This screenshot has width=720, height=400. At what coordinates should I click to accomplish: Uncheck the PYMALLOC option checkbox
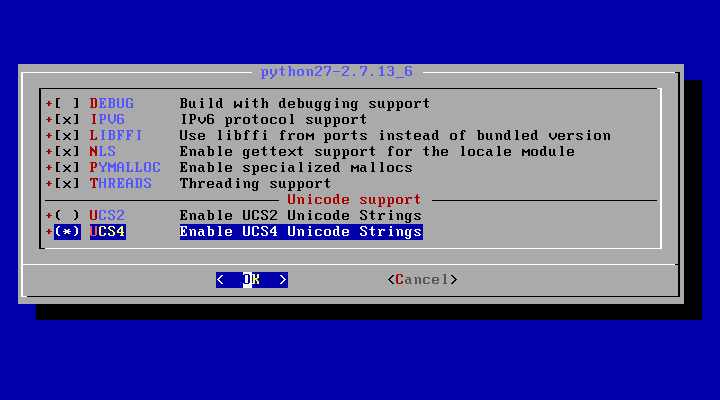pos(67,168)
